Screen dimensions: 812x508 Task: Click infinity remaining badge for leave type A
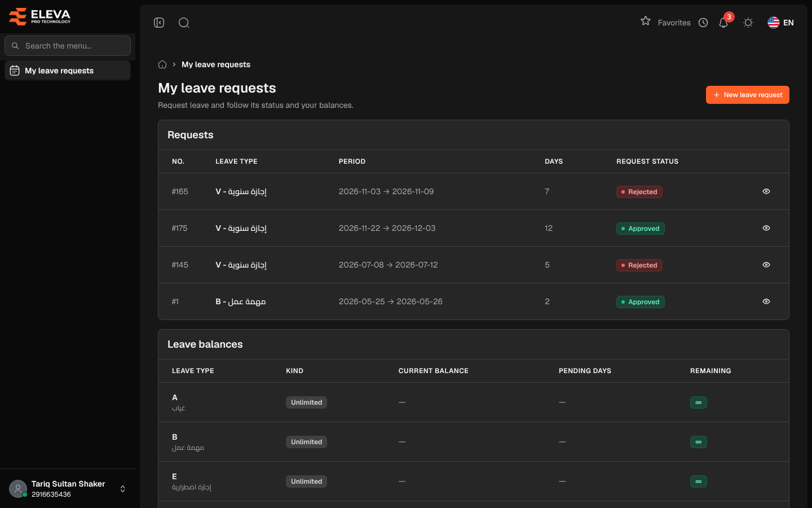[699, 402]
